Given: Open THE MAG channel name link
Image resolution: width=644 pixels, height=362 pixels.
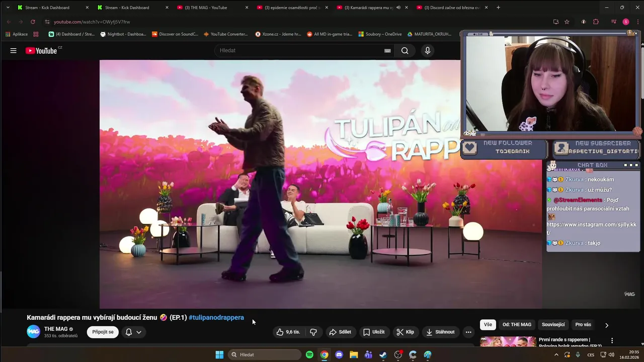Looking at the screenshot, I should [x=56, y=329].
